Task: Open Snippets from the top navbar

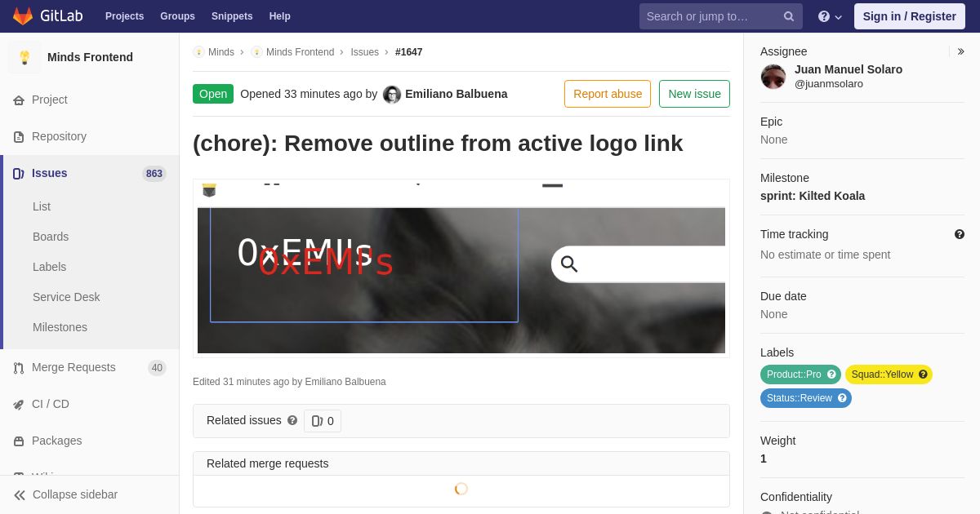Action: 232,16
